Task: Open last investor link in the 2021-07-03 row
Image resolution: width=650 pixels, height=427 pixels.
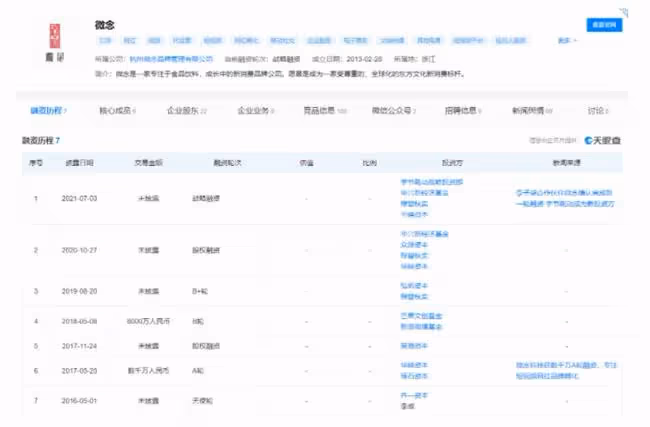Action: click(414, 214)
